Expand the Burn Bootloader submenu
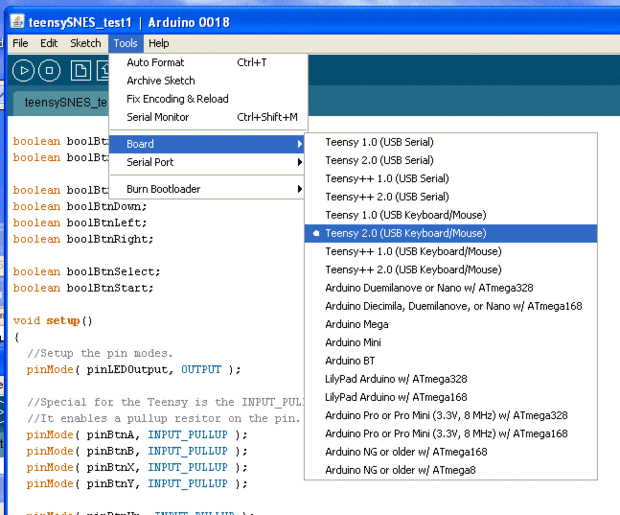620x515 pixels. [206, 189]
